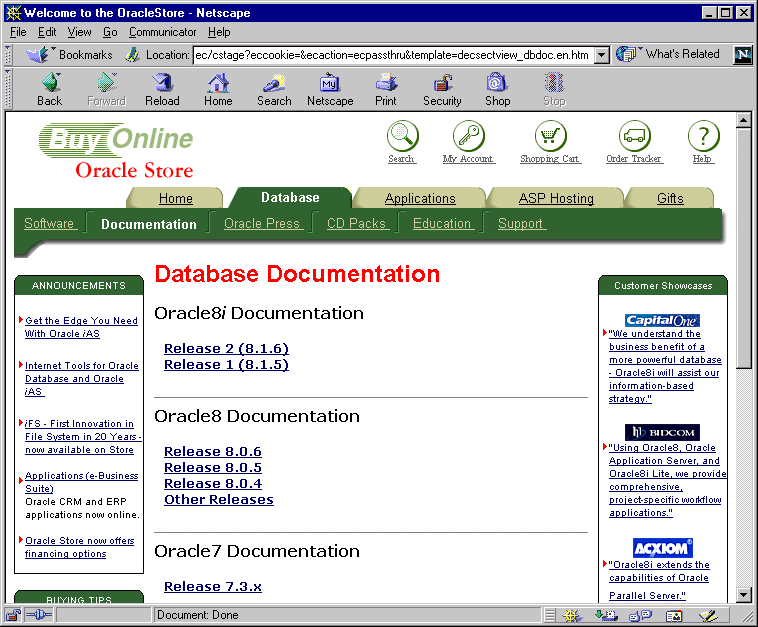Collapse the location toolbar using its left handle
This screenshot has height=627, width=758.
8,55
